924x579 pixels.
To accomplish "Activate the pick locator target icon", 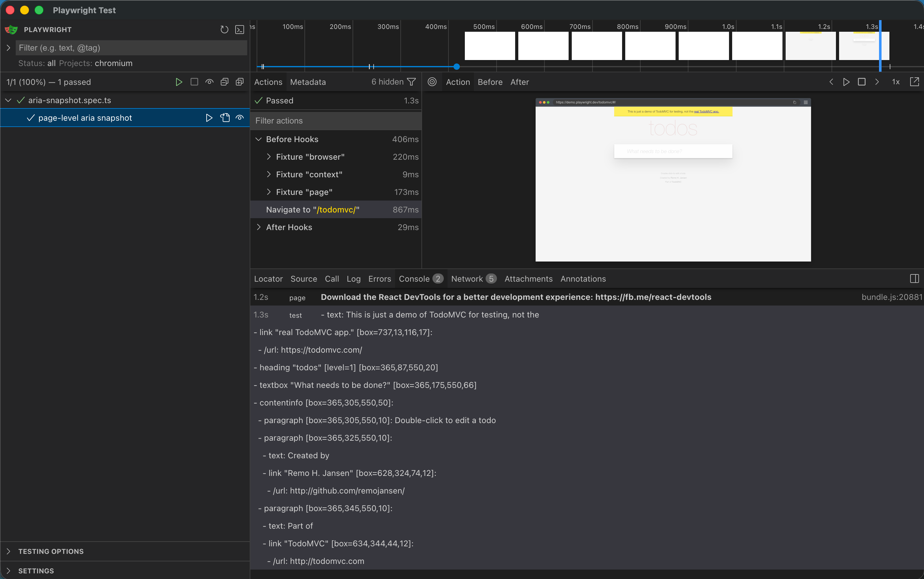I will [432, 82].
